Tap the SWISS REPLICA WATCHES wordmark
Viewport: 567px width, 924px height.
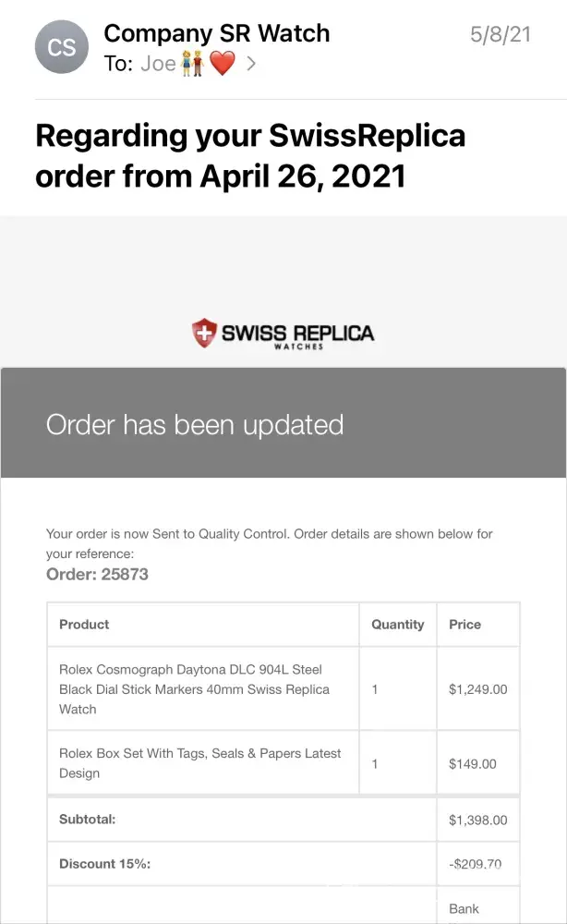point(297,334)
